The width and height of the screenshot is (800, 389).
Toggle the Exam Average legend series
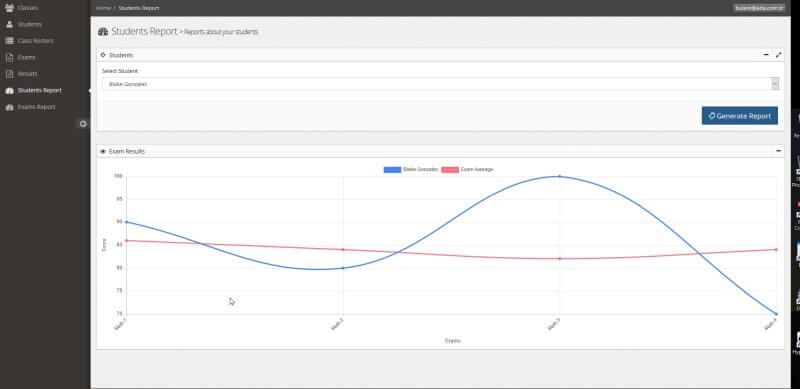[x=467, y=169]
